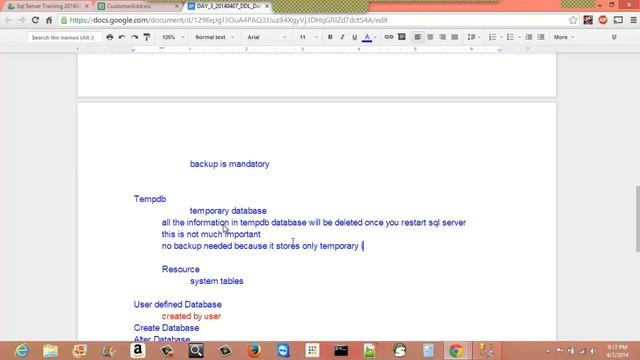Image resolution: width=640 pixels, height=360 pixels.
Task: Click the red circular extension icon in Chrome
Action: (603, 20)
